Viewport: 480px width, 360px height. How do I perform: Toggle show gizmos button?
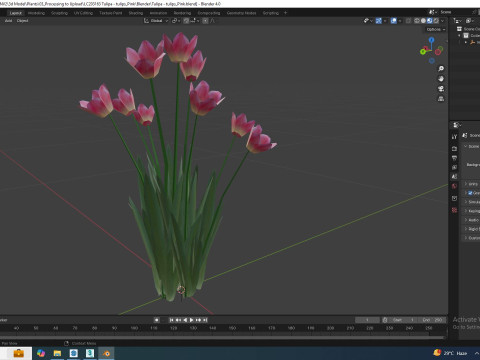tap(378, 21)
